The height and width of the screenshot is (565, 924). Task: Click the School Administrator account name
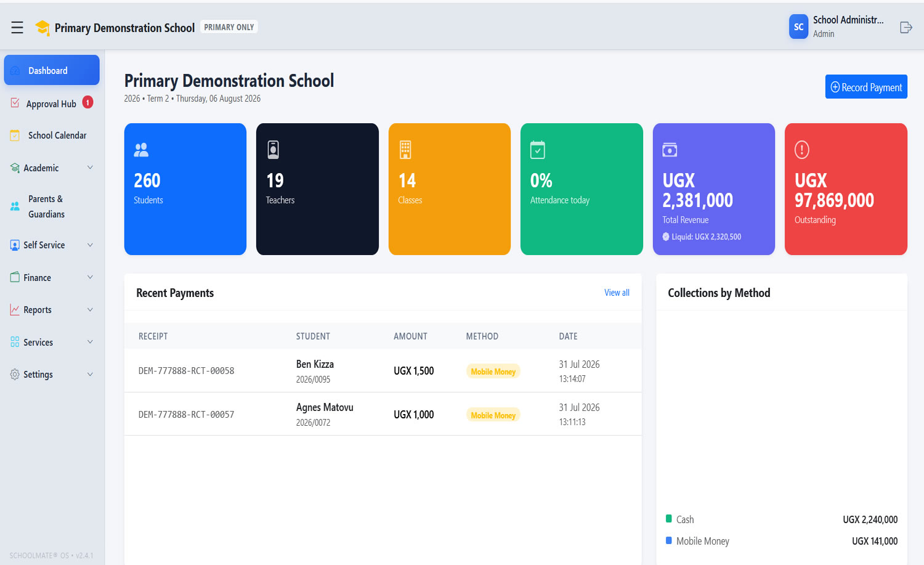(x=848, y=20)
